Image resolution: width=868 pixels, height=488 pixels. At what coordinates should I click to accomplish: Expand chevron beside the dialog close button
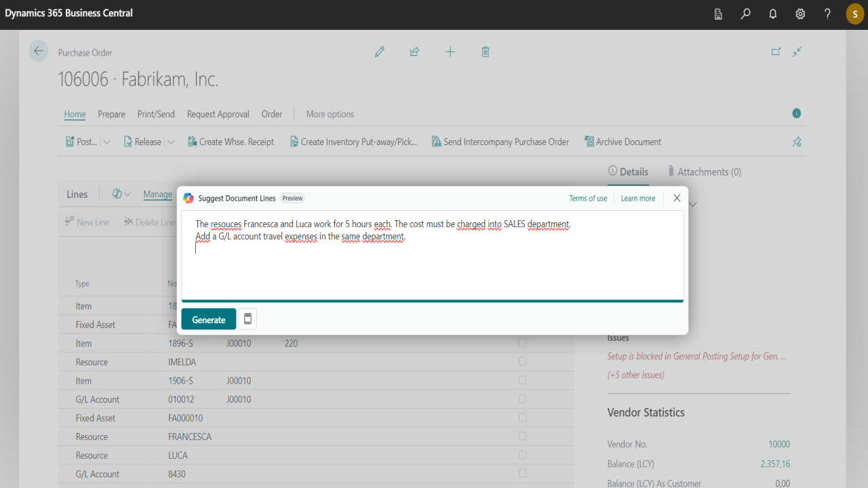coord(693,204)
